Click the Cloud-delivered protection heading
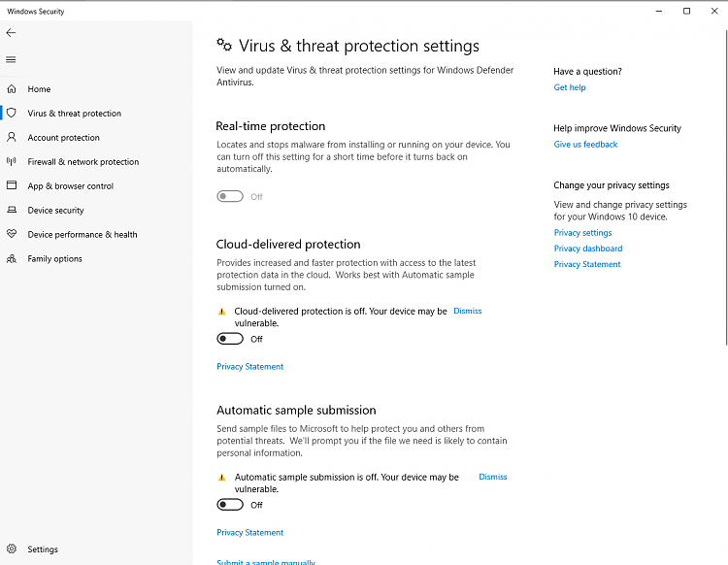728x565 pixels. 288,245
